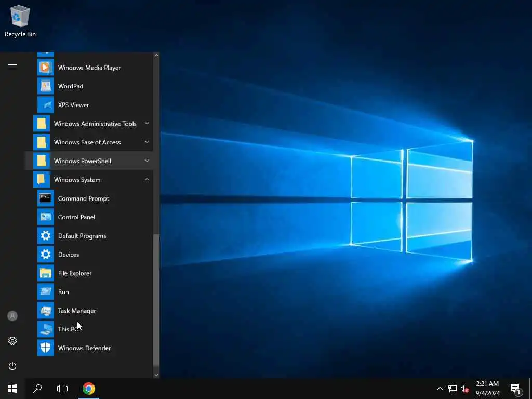Click the app list scrollbar thumb
The width and height of the screenshot is (532, 399).
156,300
